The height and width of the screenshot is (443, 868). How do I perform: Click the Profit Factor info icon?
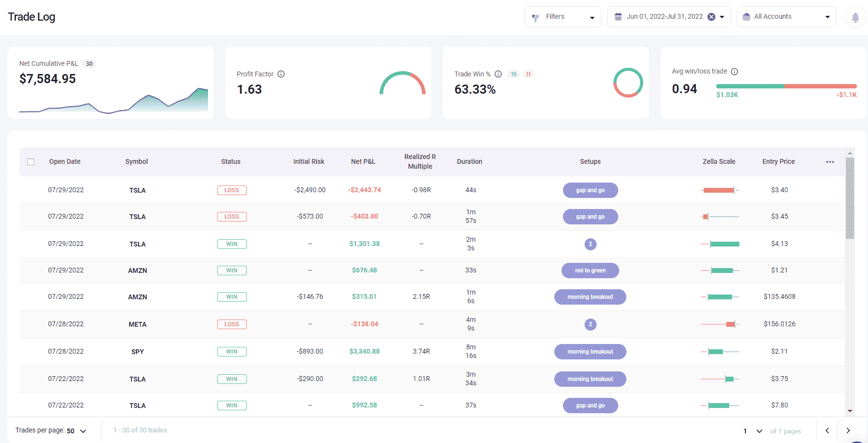tap(281, 74)
